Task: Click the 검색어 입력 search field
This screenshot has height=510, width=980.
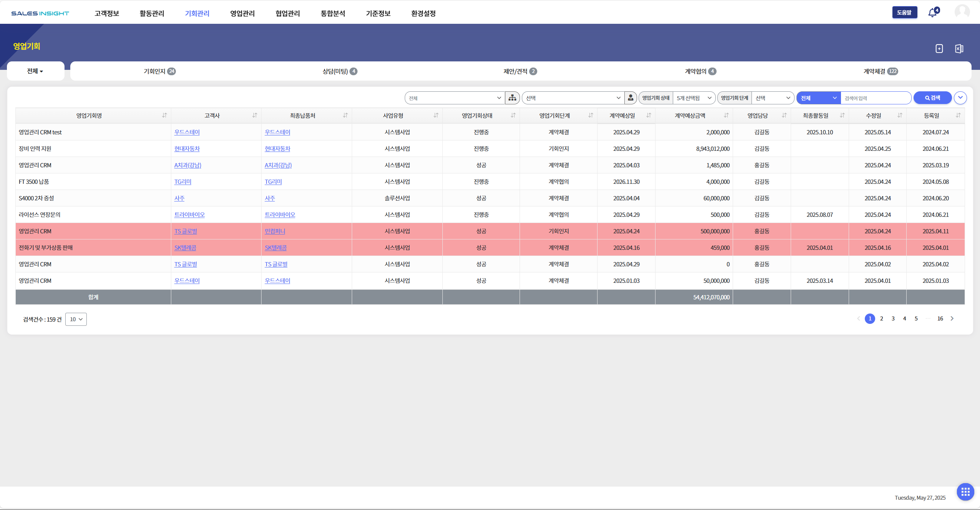Action: pos(876,98)
